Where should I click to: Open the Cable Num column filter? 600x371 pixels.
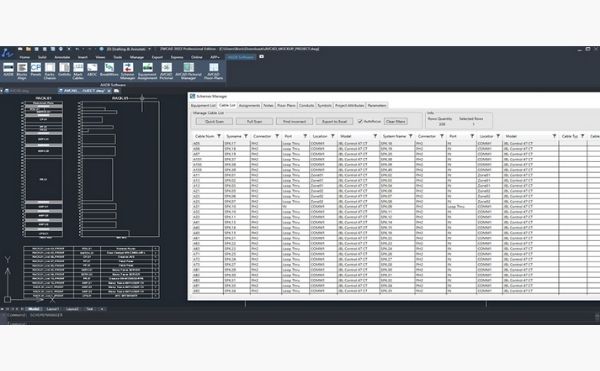(x=219, y=136)
